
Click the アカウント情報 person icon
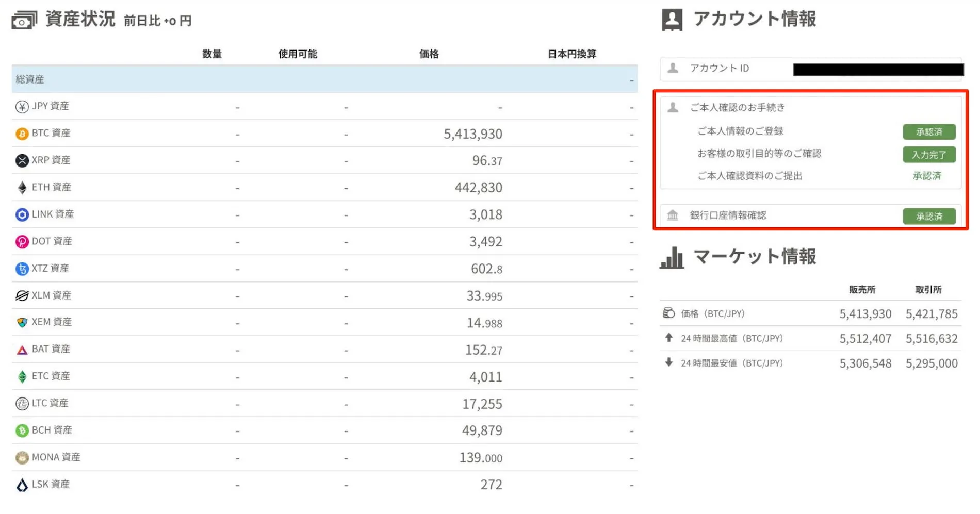click(672, 19)
